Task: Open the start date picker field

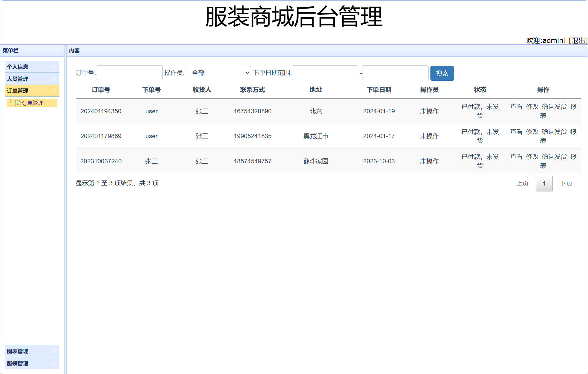Action: 325,73
